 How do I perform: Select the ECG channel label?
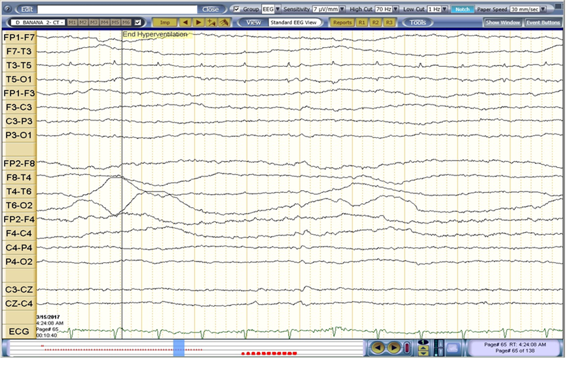pyautogui.click(x=19, y=332)
